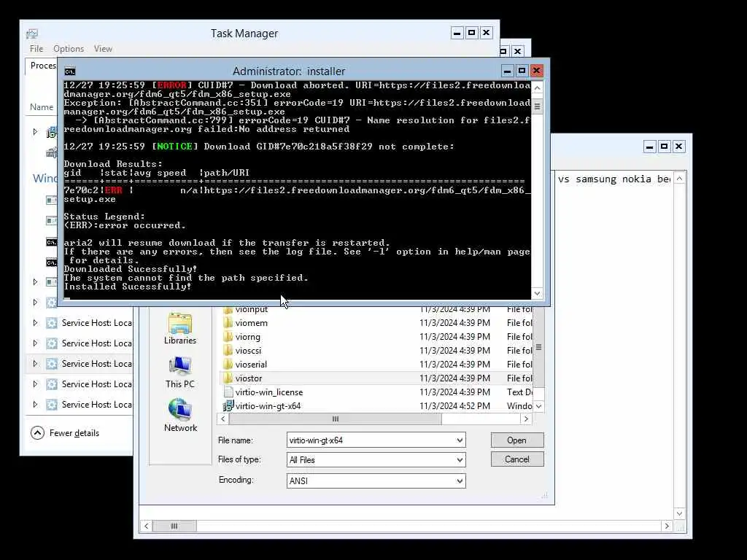This screenshot has height=560, width=747.
Task: Click the Fewer details up-arrow icon
Action: (37, 433)
